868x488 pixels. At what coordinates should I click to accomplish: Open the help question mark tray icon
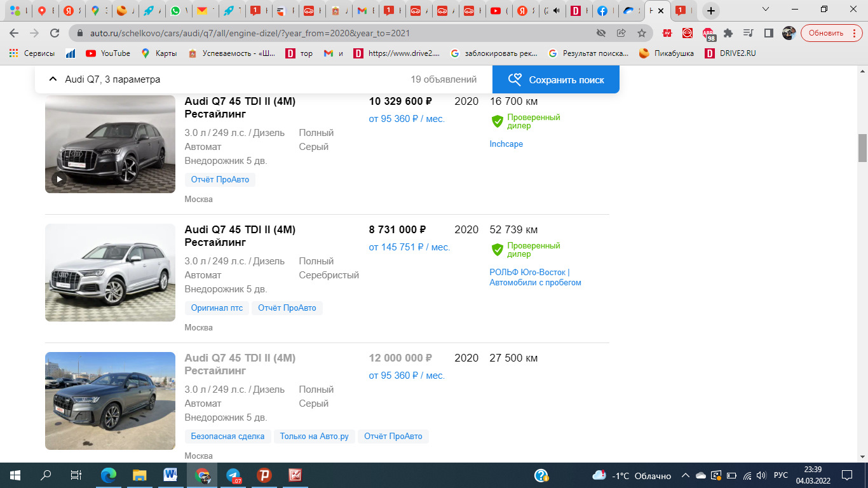[541, 475]
